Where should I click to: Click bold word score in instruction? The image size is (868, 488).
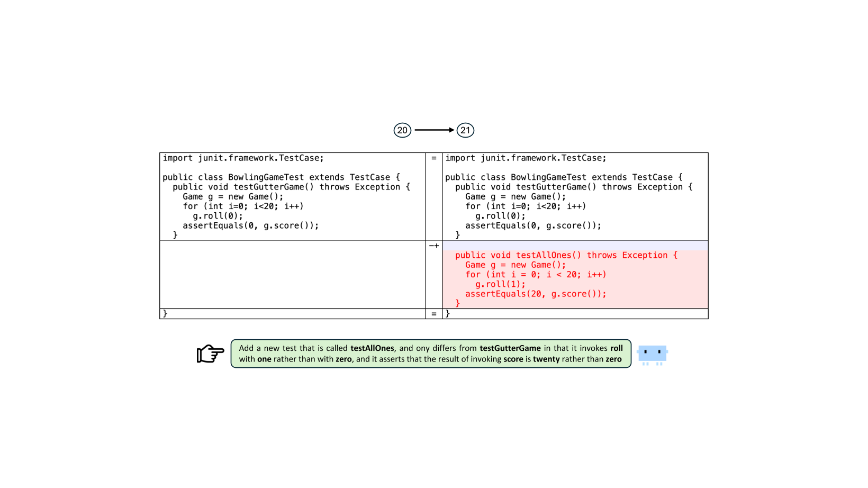pyautogui.click(x=513, y=359)
